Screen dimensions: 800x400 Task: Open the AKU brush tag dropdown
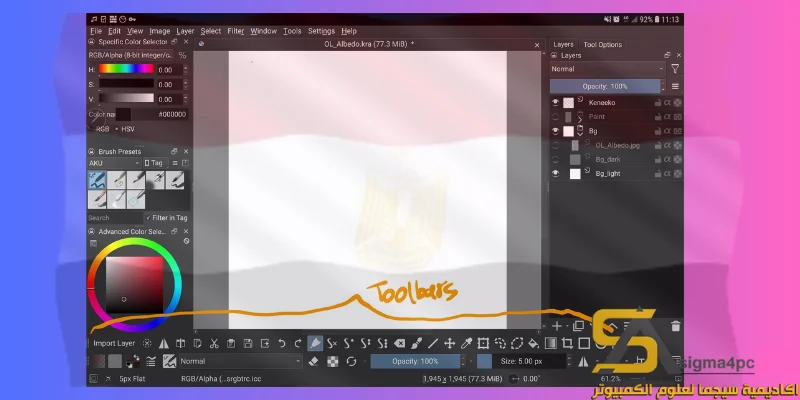tap(114, 163)
